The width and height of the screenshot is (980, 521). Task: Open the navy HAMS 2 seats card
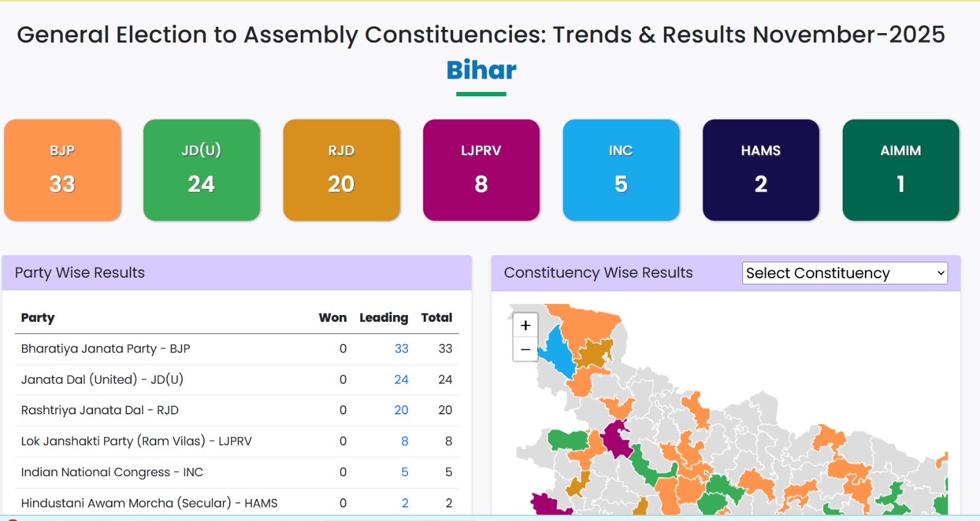(x=761, y=170)
